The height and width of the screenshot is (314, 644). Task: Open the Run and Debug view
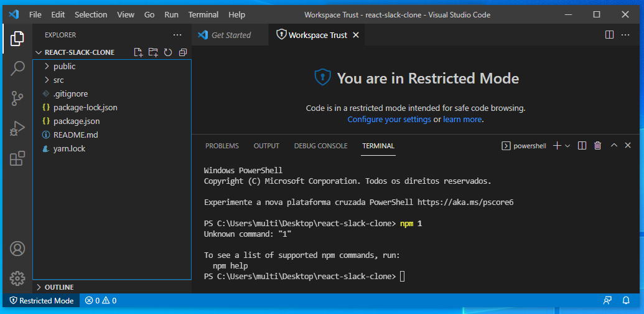tap(17, 128)
